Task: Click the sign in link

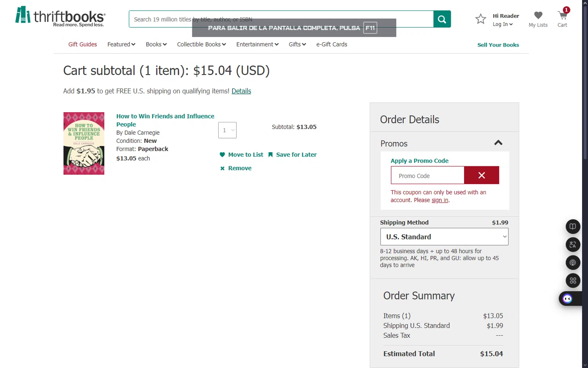Action: (440, 200)
